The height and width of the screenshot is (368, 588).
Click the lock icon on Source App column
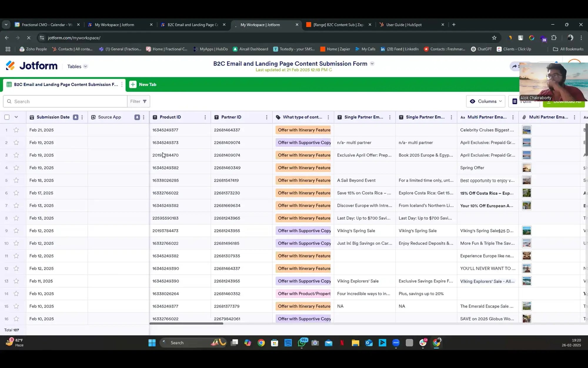pyautogui.click(x=137, y=117)
